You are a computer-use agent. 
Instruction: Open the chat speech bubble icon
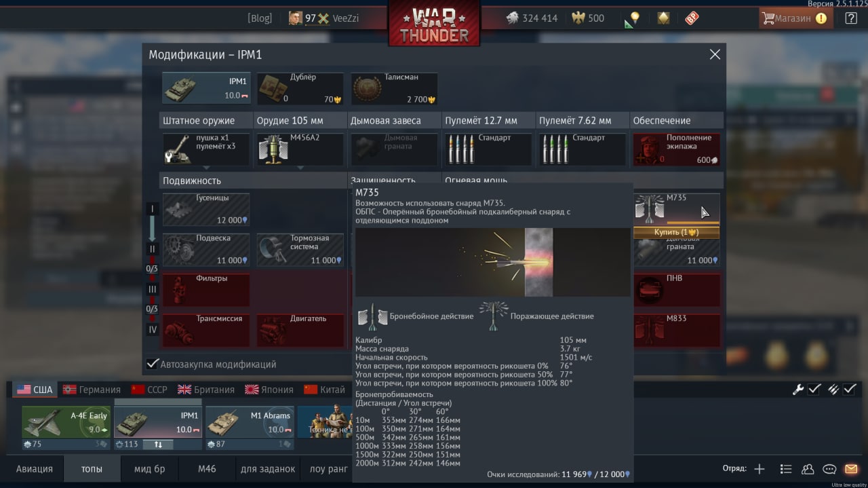coord(829,469)
